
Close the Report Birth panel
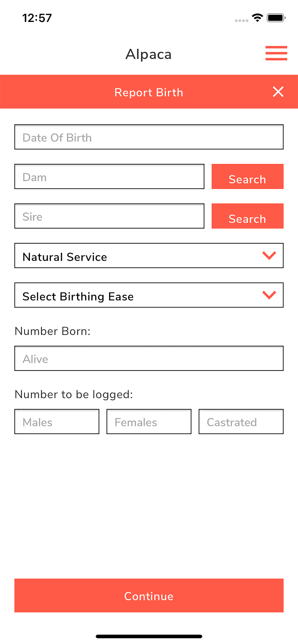278,92
